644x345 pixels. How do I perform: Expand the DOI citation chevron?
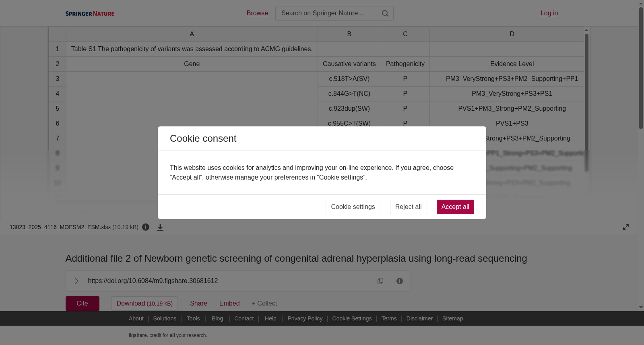tap(76, 281)
